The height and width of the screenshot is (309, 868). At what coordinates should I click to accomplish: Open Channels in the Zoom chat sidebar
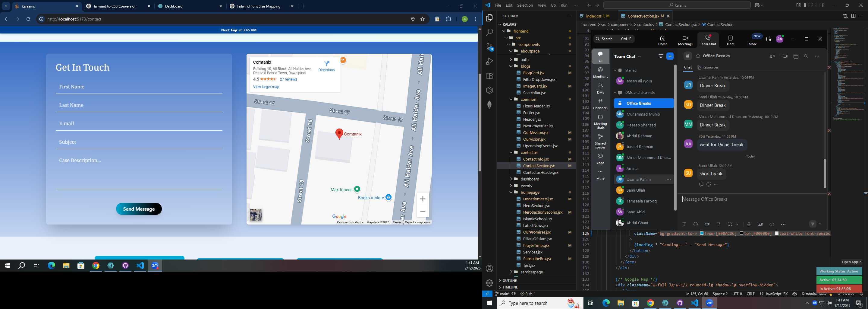point(600,104)
